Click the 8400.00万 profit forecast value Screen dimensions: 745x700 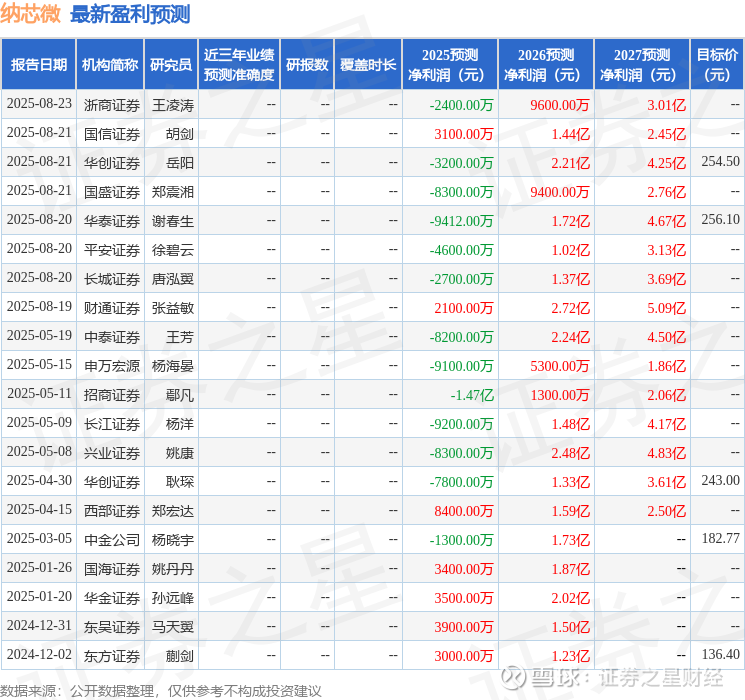[463, 511]
